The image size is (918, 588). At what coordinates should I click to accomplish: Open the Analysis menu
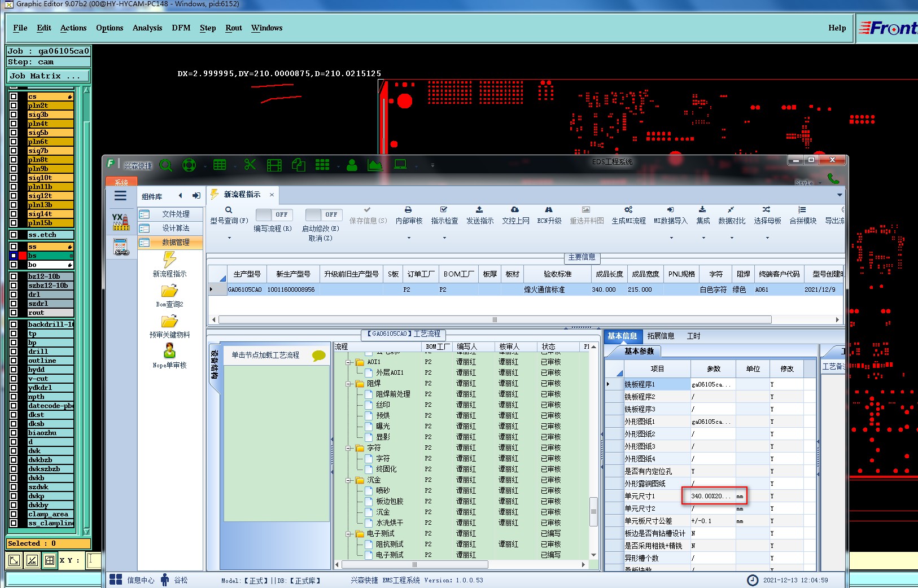(x=147, y=28)
